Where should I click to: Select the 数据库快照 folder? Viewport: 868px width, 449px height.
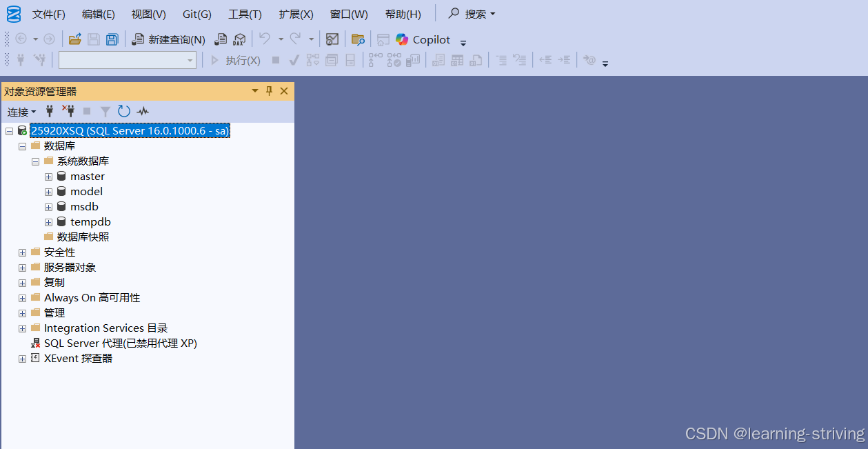pos(83,237)
